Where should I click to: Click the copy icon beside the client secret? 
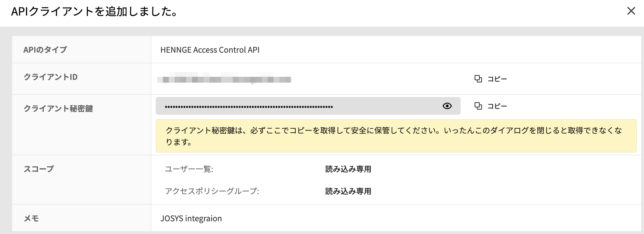click(478, 106)
